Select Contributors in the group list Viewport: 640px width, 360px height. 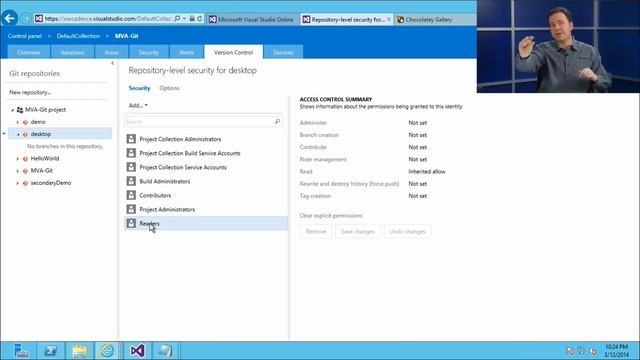pos(206,195)
